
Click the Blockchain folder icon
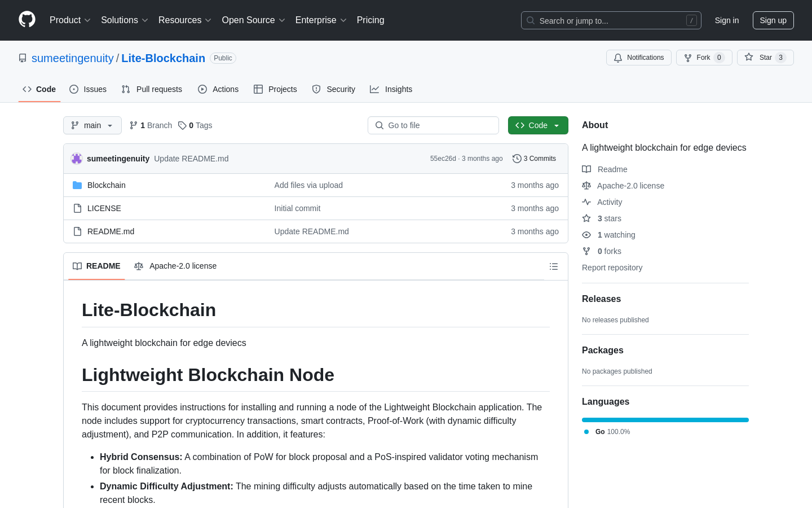click(x=77, y=185)
